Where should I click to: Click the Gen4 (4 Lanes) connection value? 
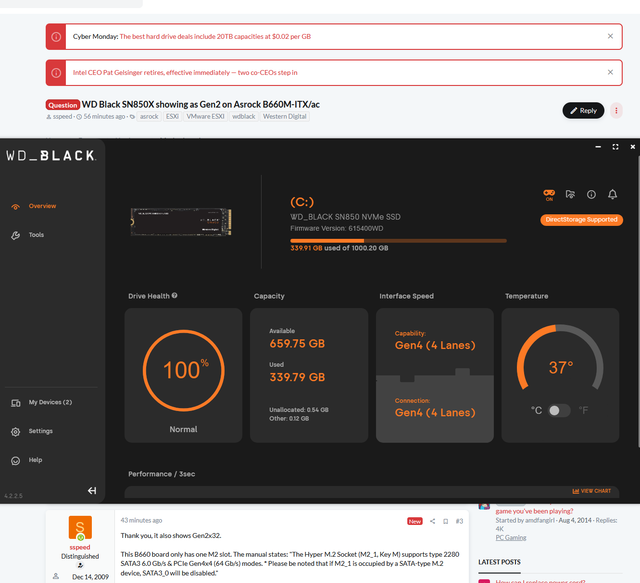tap(435, 413)
